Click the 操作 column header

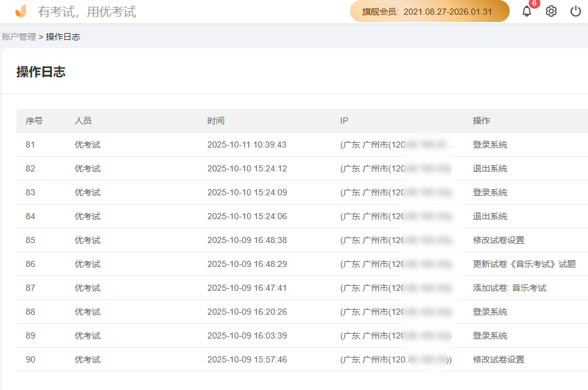[482, 121]
